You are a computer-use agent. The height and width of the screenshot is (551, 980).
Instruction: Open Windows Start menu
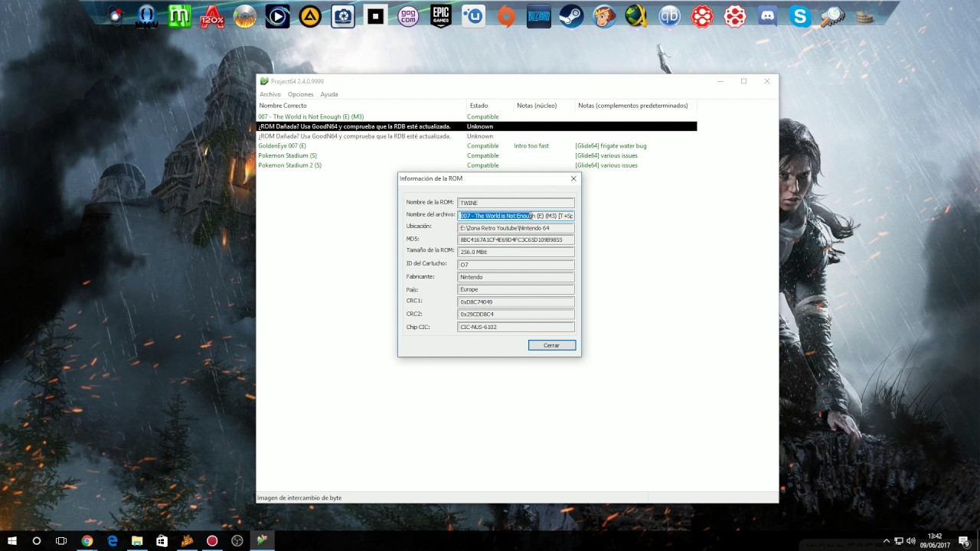[11, 541]
